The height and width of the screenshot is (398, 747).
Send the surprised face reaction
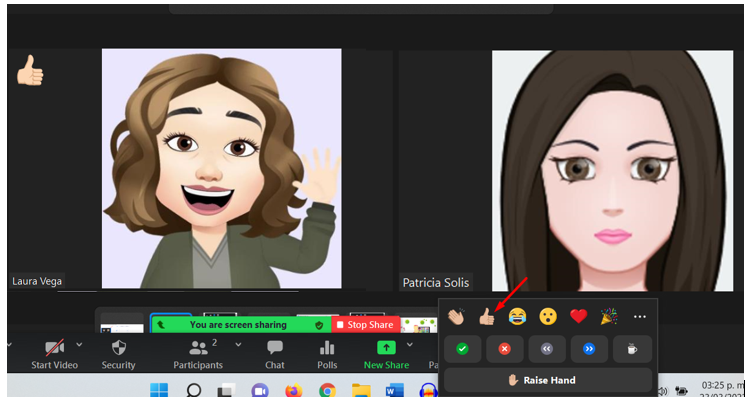[x=548, y=316]
